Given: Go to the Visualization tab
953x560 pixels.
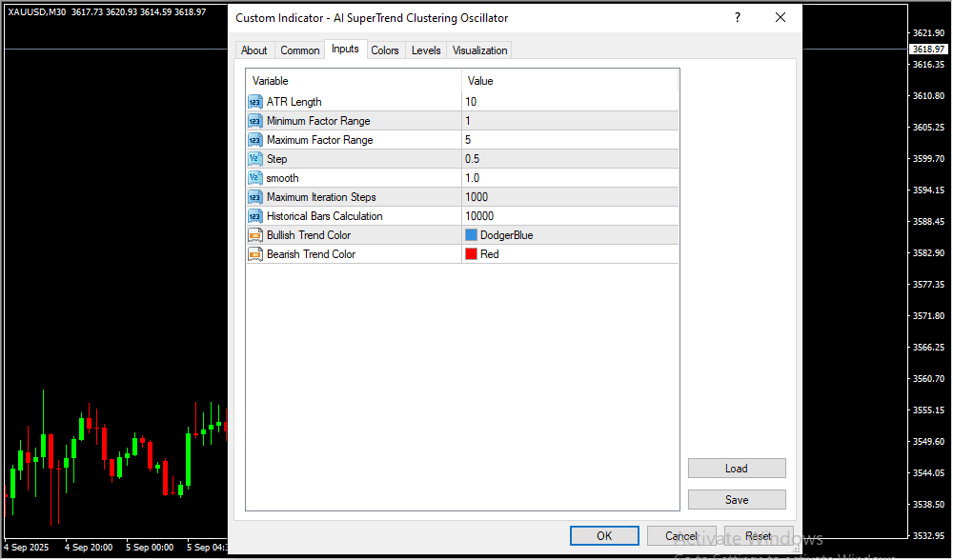Looking at the screenshot, I should coord(480,50).
